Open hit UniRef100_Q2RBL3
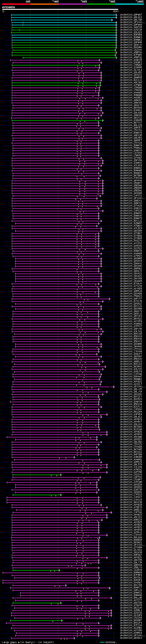This screenshot has height=644, width=146. (131, 610)
